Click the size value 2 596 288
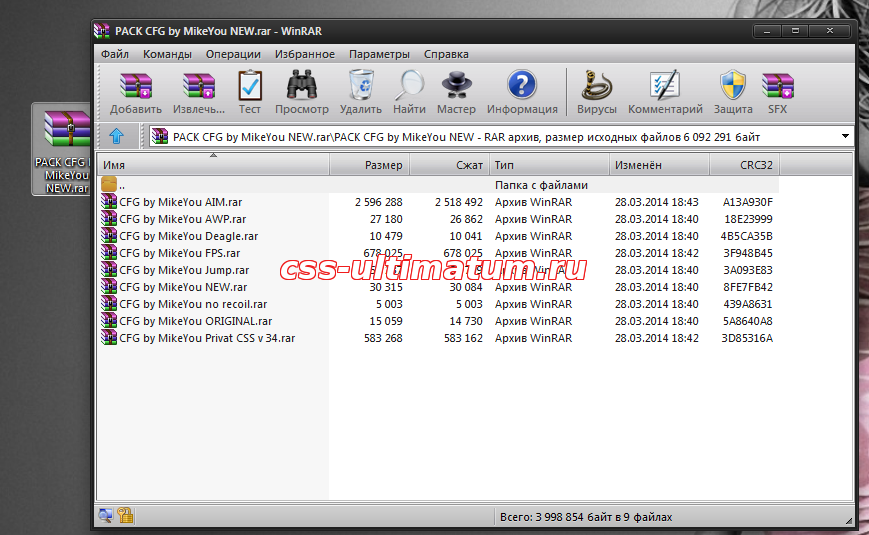The width and height of the screenshot is (869, 535). pyautogui.click(x=379, y=202)
